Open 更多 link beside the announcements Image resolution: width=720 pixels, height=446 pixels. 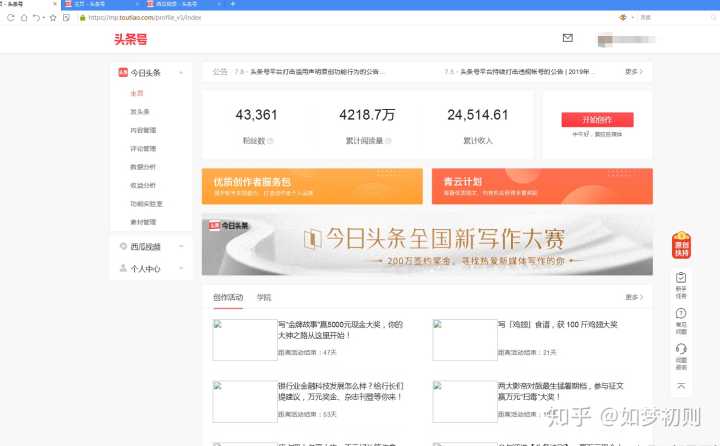(x=633, y=72)
